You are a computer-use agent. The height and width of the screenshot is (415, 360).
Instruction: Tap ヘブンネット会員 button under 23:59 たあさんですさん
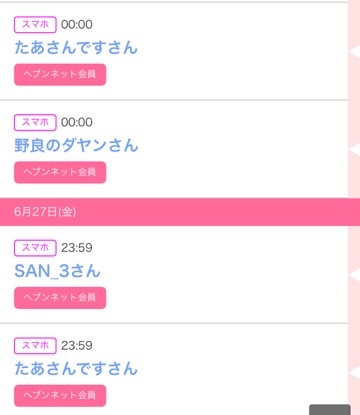tap(60, 396)
